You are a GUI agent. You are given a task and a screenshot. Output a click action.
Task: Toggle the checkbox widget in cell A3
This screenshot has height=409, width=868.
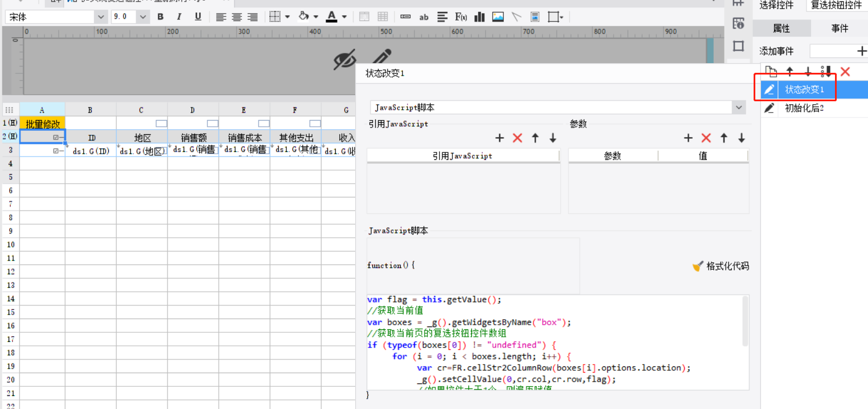coord(56,151)
